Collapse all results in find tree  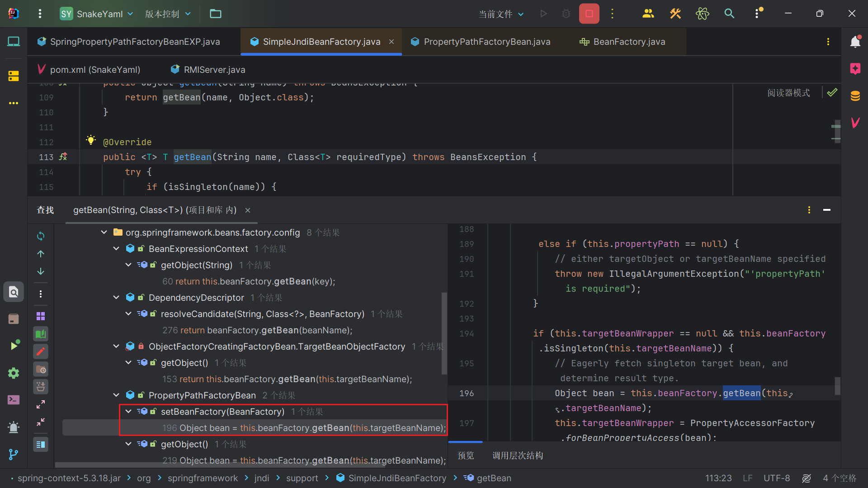coord(41,422)
